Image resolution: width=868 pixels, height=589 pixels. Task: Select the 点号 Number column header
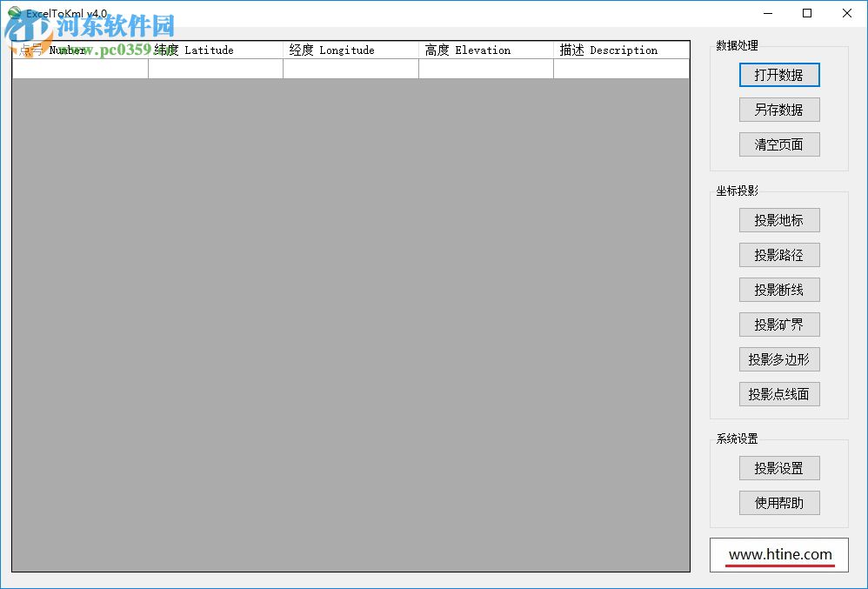pyautogui.click(x=78, y=50)
